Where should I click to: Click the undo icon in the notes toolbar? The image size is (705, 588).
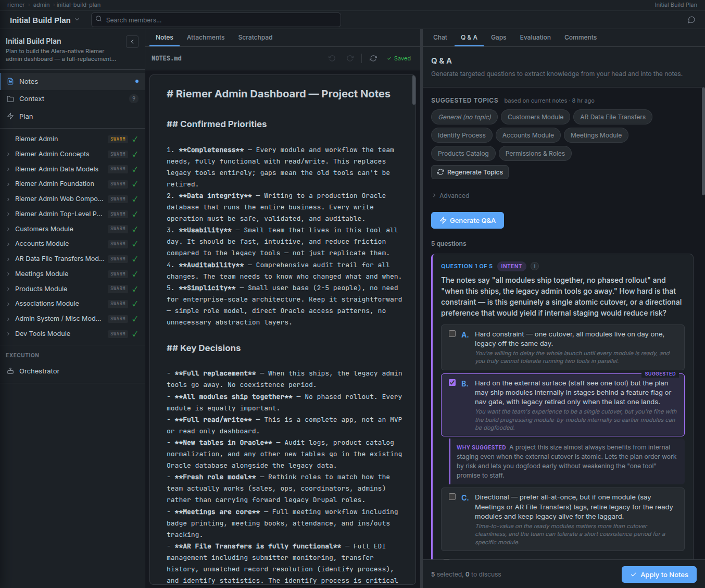332,58
